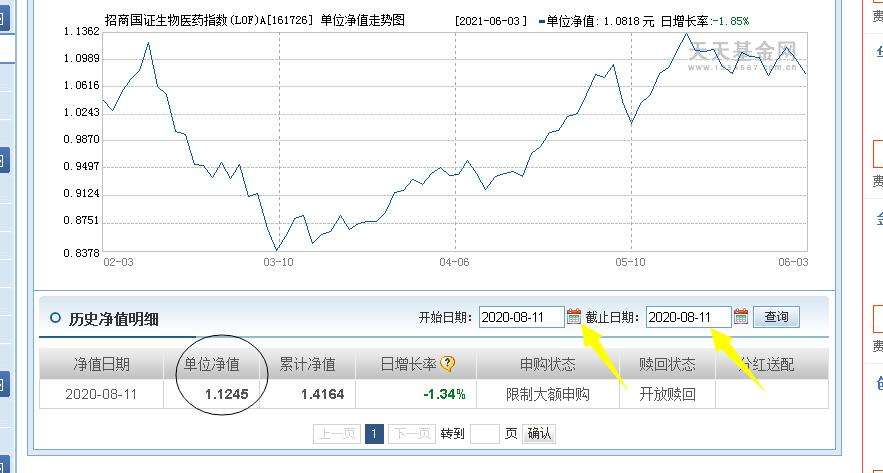The width and height of the screenshot is (883, 473).
Task: Click the 03-10 x-axis date label
Action: click(x=279, y=262)
